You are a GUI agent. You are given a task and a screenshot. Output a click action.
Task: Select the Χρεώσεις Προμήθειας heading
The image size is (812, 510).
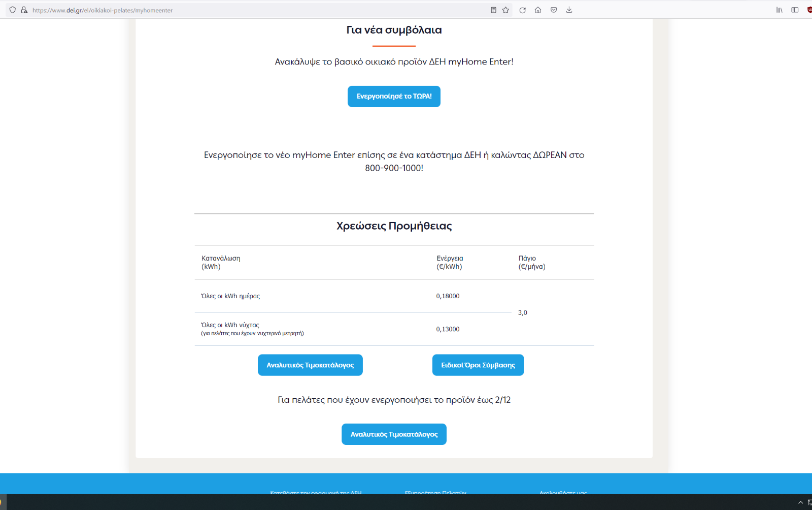point(394,226)
